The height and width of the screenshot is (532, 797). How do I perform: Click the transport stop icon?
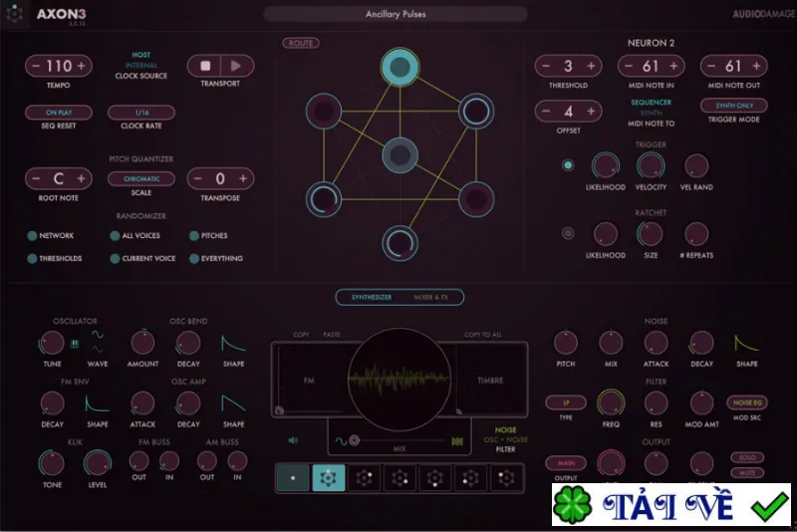pyautogui.click(x=205, y=66)
